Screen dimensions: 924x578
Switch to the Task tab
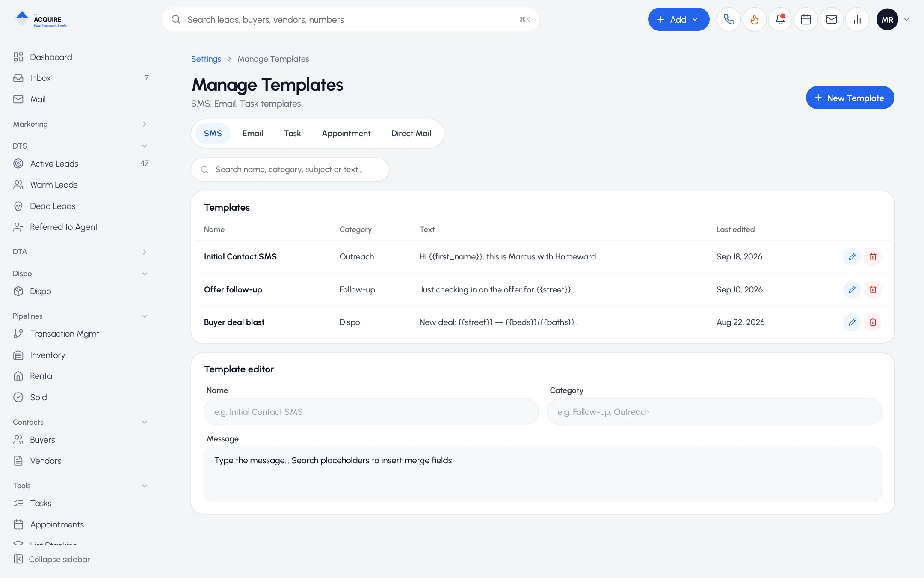tap(292, 134)
